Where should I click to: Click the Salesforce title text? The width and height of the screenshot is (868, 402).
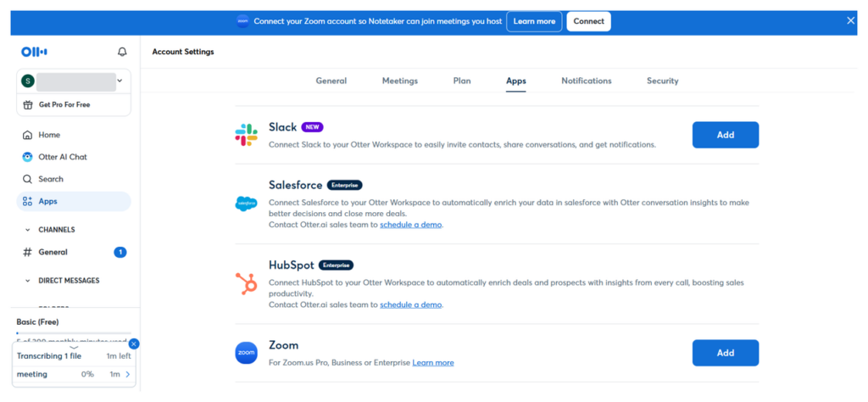tap(296, 185)
